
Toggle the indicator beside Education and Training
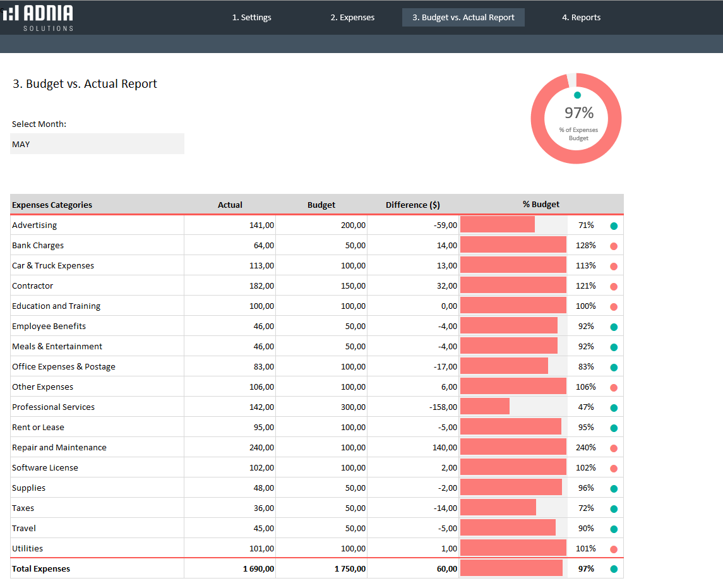coord(613,306)
